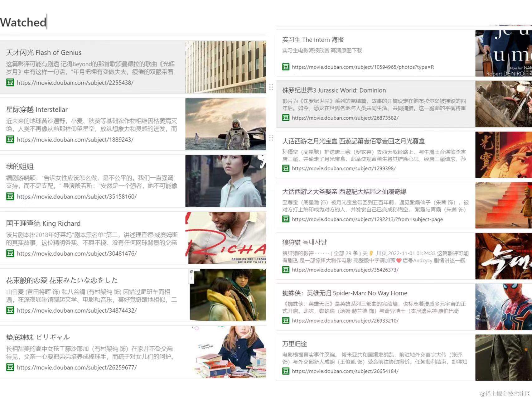532x399 pixels.
Task: Click the Douban favicon in the 大圣娶亲 card
Action: (286, 219)
